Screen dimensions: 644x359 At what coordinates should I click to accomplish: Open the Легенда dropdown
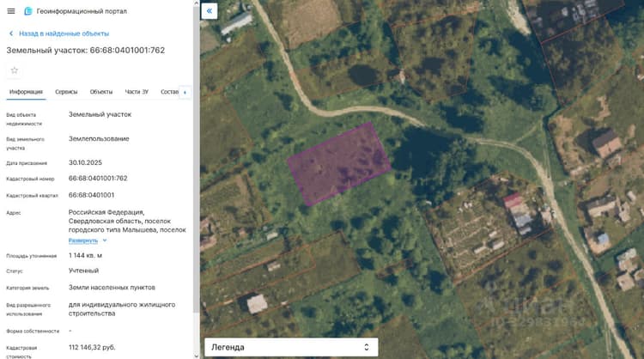[x=291, y=347]
